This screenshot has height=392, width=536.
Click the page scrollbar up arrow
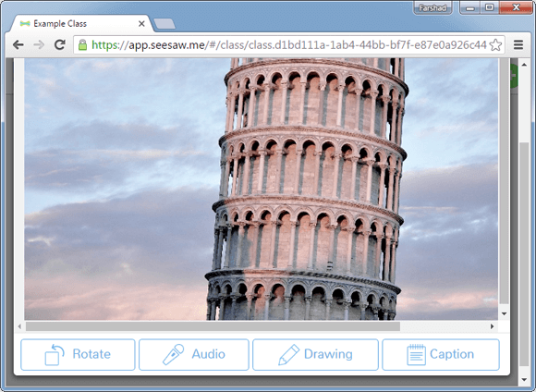(x=524, y=64)
